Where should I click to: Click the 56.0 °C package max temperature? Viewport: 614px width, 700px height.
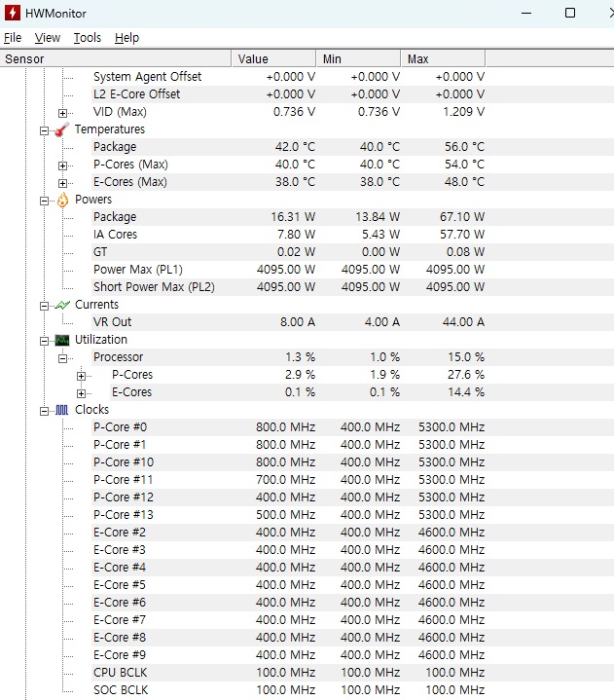click(464, 147)
